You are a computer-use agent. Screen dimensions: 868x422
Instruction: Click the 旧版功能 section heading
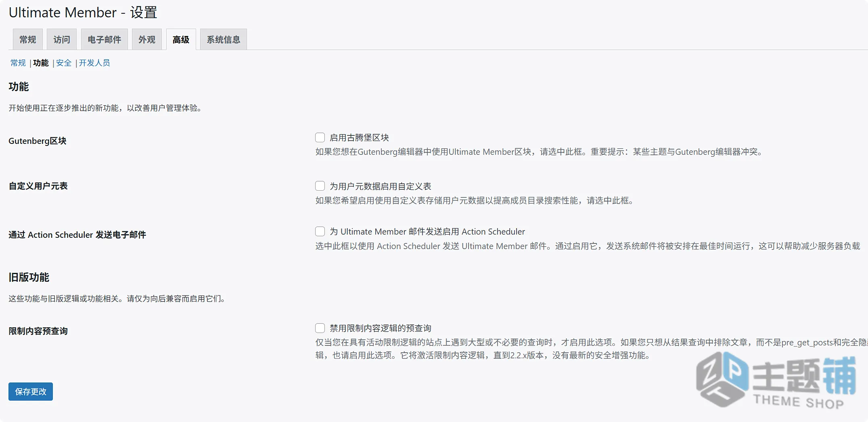click(x=29, y=277)
